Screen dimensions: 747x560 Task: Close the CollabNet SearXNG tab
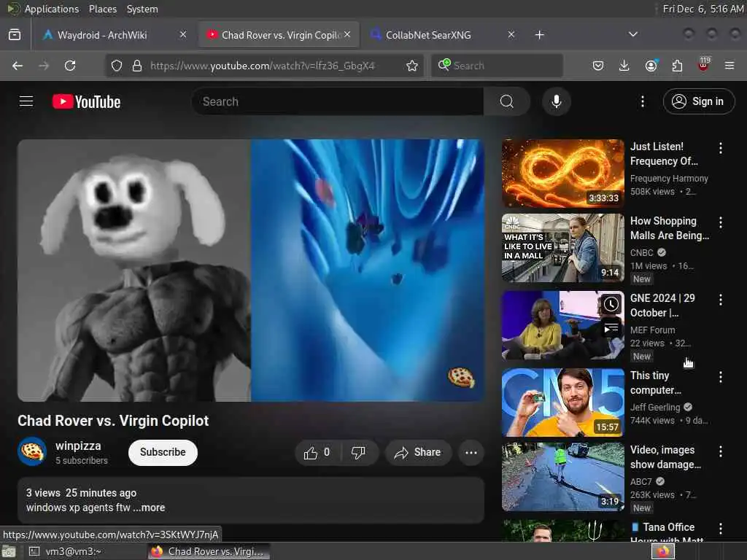511,34
